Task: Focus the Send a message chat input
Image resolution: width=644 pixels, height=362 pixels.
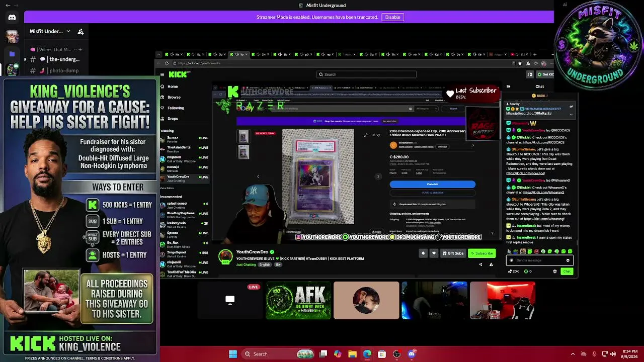Action: click(x=539, y=260)
